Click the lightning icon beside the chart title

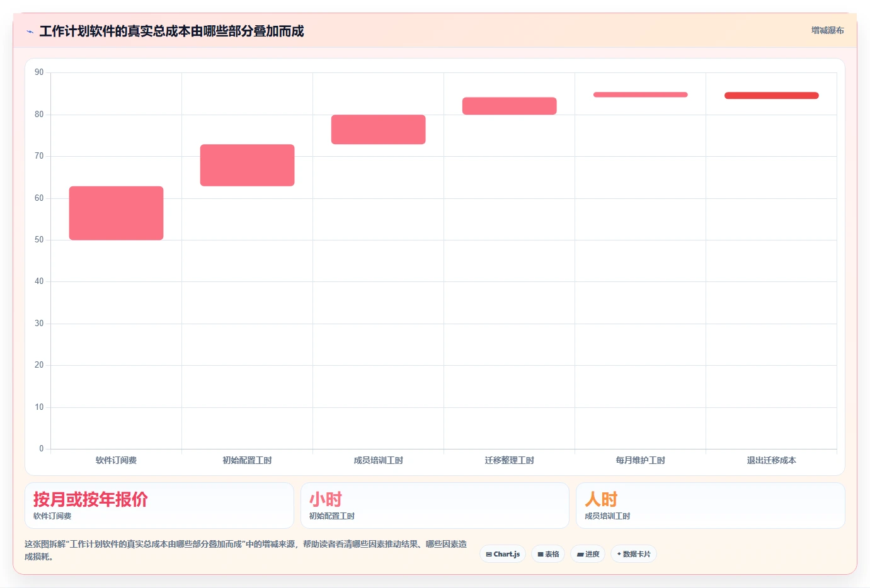click(x=30, y=31)
